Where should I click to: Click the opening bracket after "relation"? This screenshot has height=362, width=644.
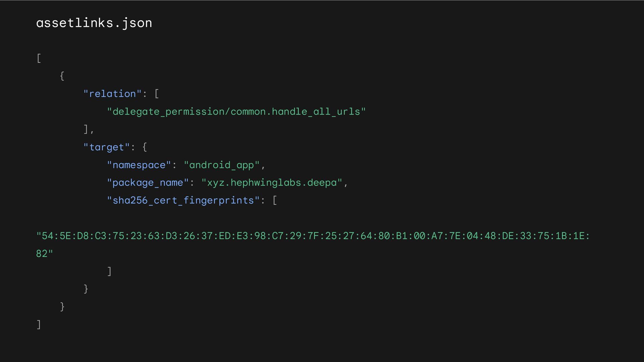pos(157,94)
